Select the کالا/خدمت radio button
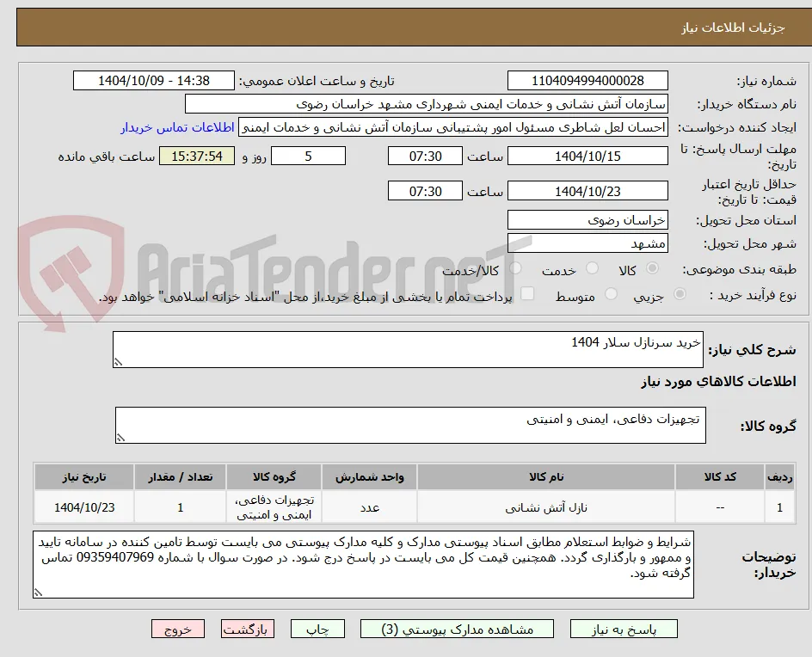 (515, 268)
